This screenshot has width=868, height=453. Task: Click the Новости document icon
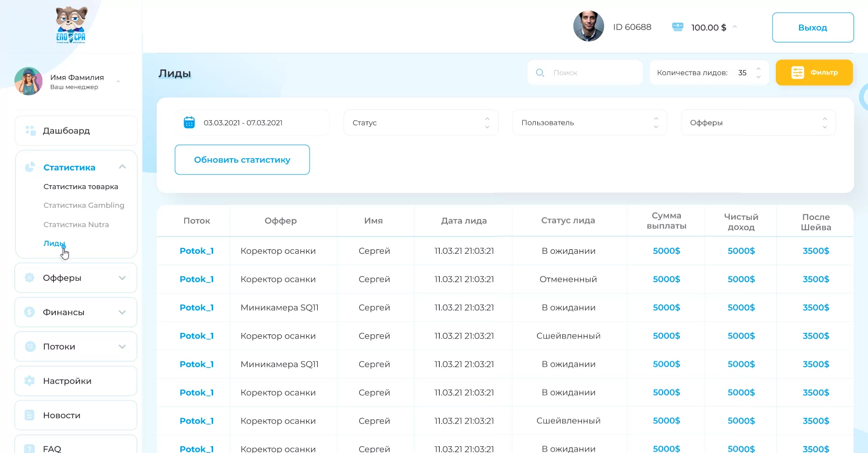pyautogui.click(x=29, y=415)
